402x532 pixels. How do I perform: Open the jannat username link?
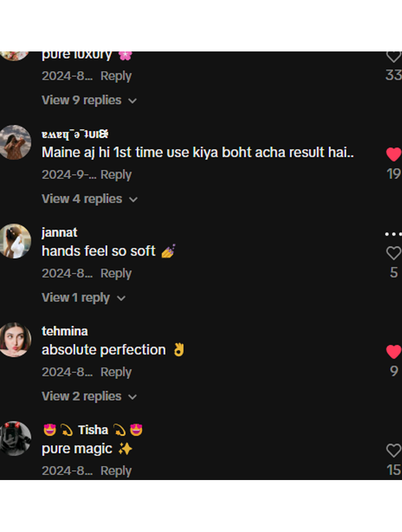point(59,233)
